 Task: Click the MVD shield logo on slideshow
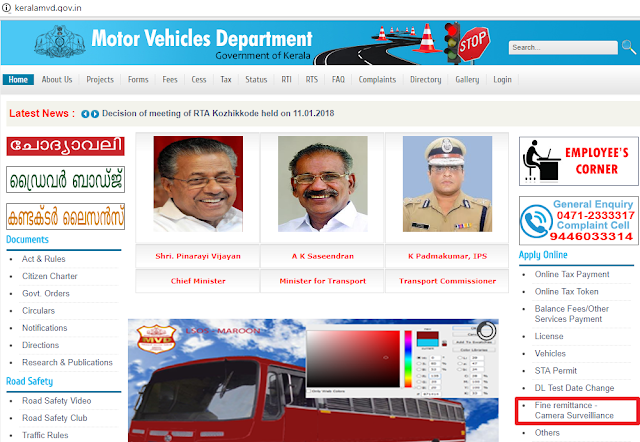156,339
